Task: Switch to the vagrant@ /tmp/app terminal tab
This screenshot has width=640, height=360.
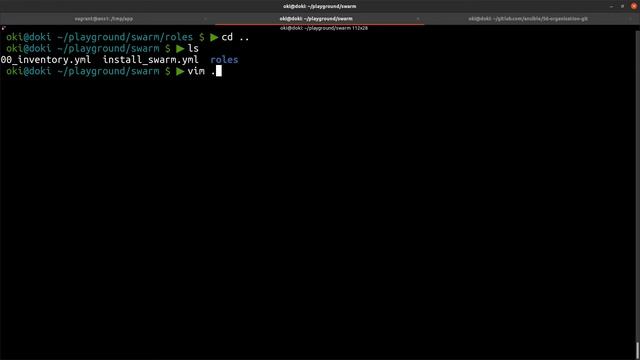Action: [x=104, y=19]
